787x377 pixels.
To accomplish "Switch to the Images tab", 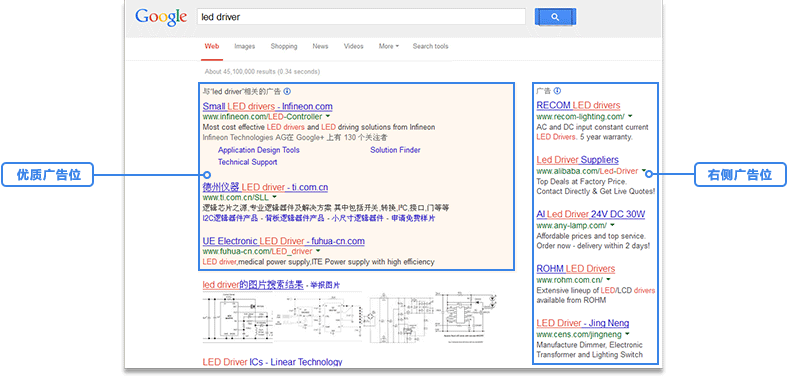I will click(x=244, y=46).
